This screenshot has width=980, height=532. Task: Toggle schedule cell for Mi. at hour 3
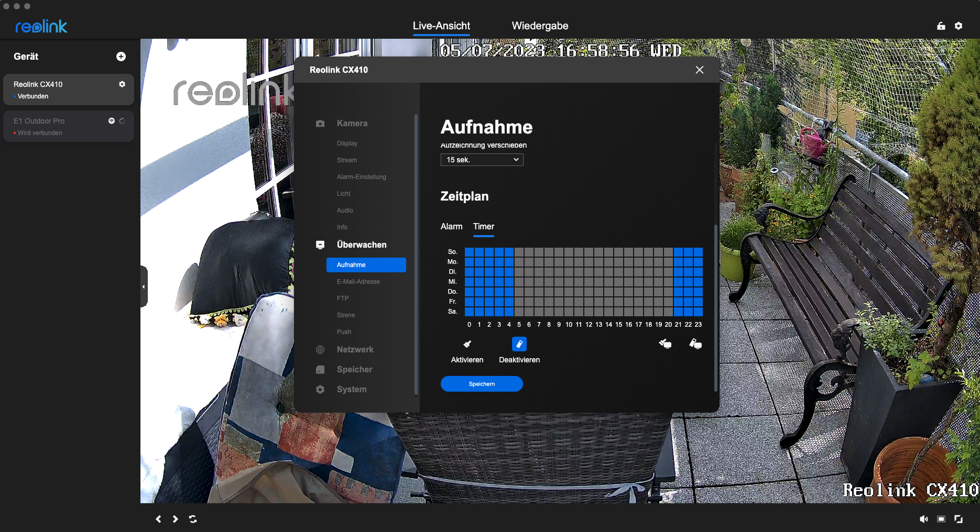[x=499, y=282]
